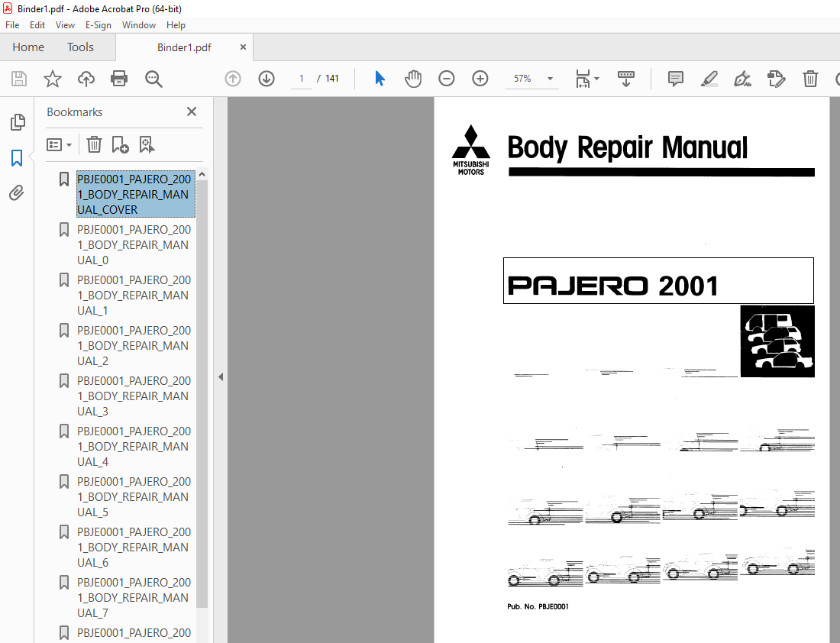The width and height of the screenshot is (840, 643).
Task: Click the Save file icon
Action: click(19, 79)
